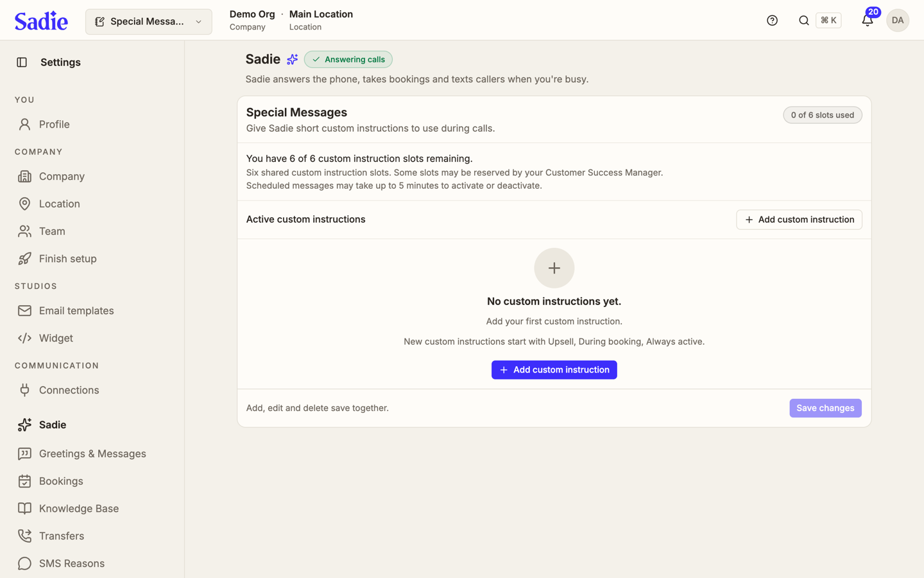The width and height of the screenshot is (924, 578).
Task: Open the help question mark icon
Action: coord(772,21)
